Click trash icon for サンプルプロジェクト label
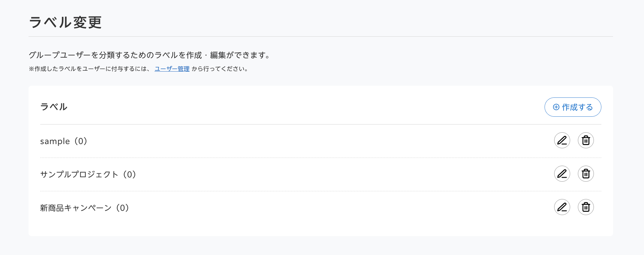Screen dimensions: 644x255 586,174
